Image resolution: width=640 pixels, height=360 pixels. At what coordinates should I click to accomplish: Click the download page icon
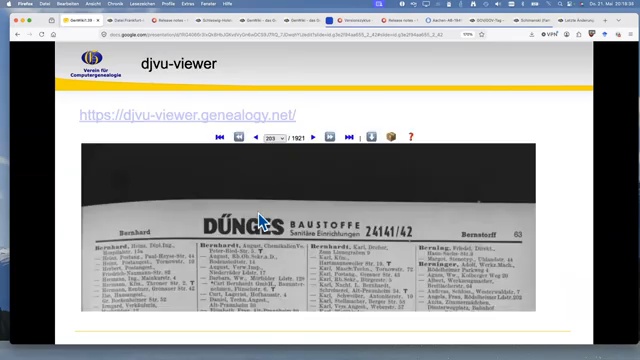(371, 137)
